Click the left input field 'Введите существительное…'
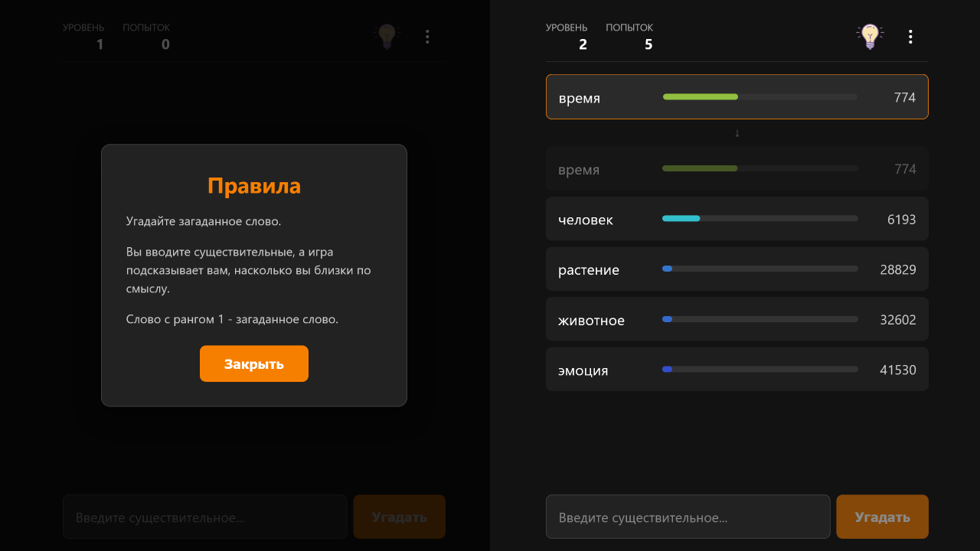980x551 pixels. [204, 517]
